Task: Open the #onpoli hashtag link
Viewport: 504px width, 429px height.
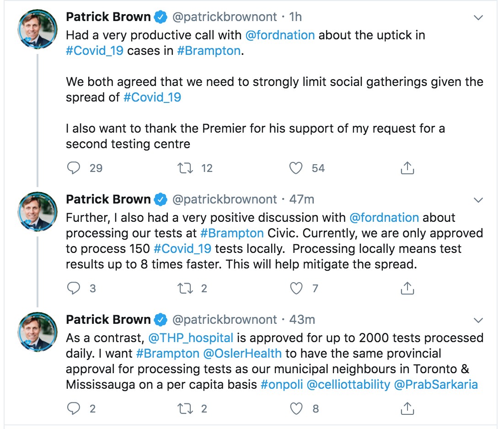Action: tap(282, 385)
